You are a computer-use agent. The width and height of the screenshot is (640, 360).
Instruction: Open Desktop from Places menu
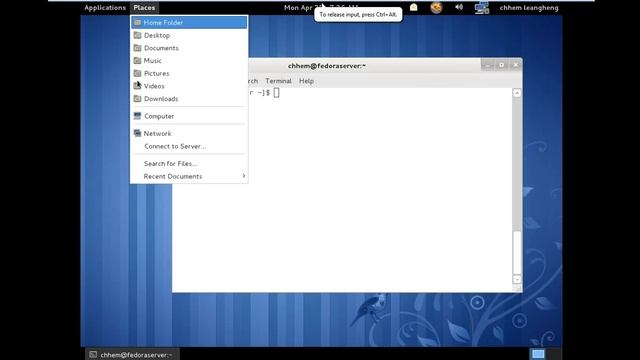(189, 36)
